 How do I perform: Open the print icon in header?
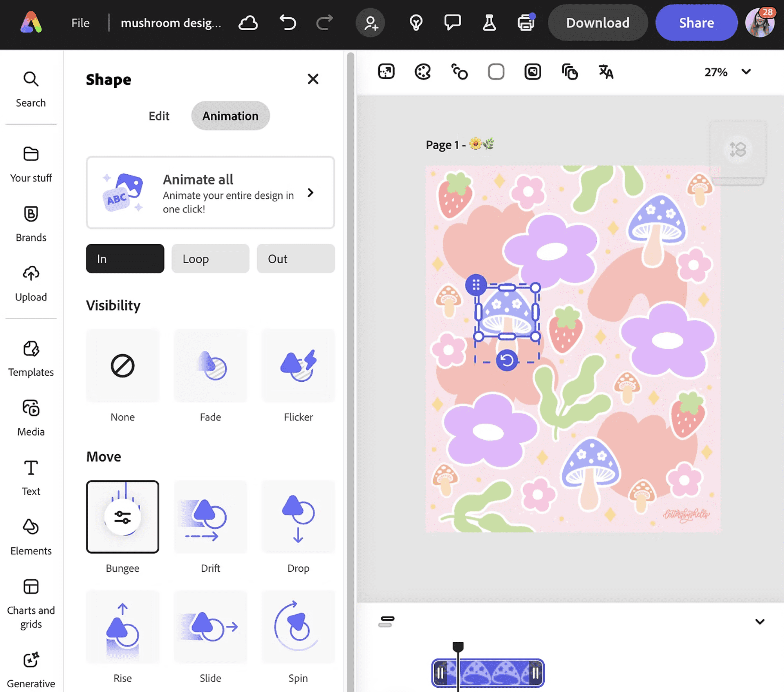[526, 23]
